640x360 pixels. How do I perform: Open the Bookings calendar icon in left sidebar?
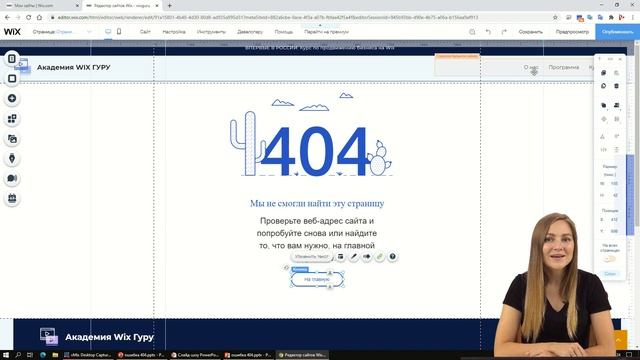12,198
